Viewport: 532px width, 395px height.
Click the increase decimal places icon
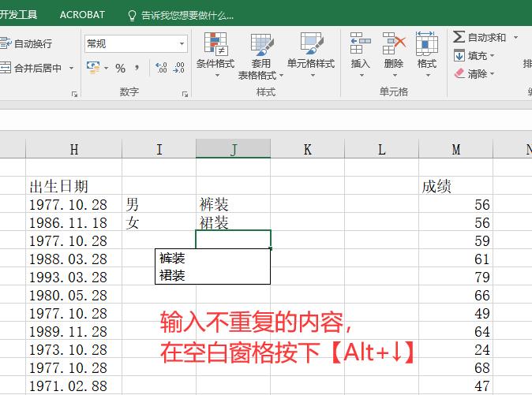point(161,69)
